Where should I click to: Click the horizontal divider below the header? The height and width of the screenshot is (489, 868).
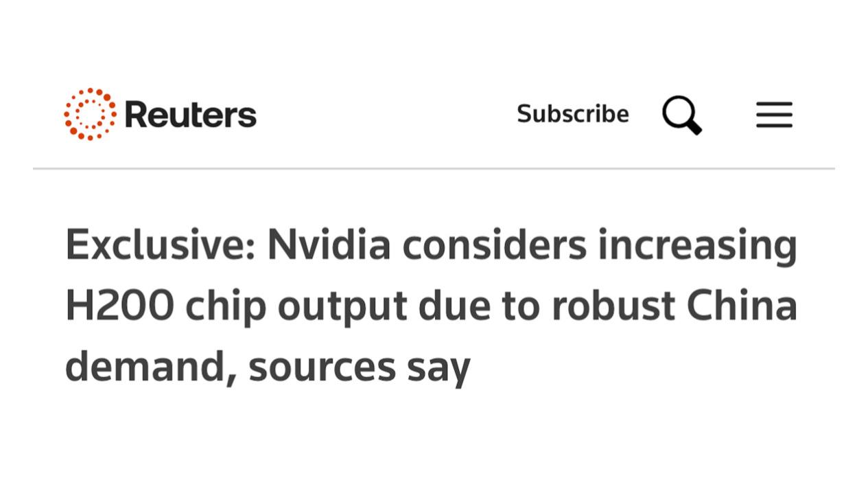click(434, 168)
